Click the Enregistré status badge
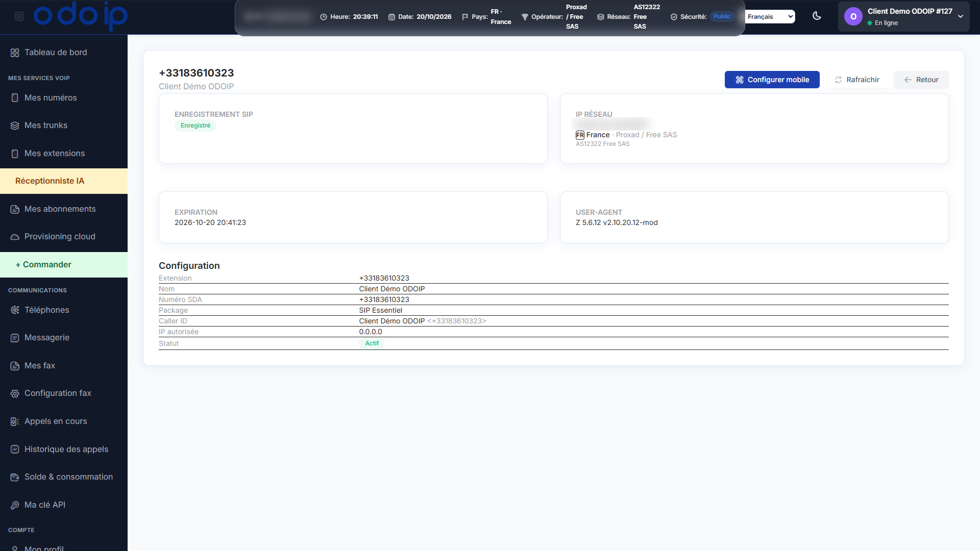This screenshot has height=551, width=980. tap(195, 126)
